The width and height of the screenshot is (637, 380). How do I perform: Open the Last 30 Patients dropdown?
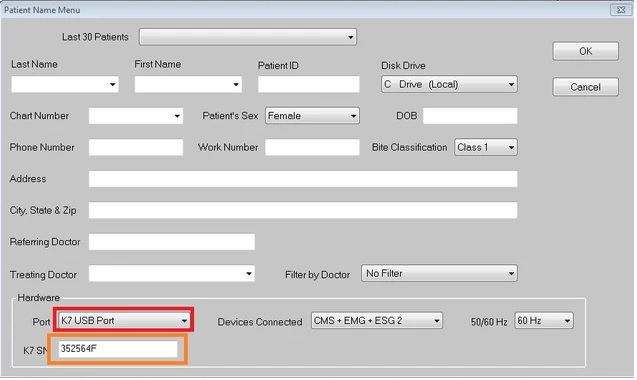click(249, 37)
